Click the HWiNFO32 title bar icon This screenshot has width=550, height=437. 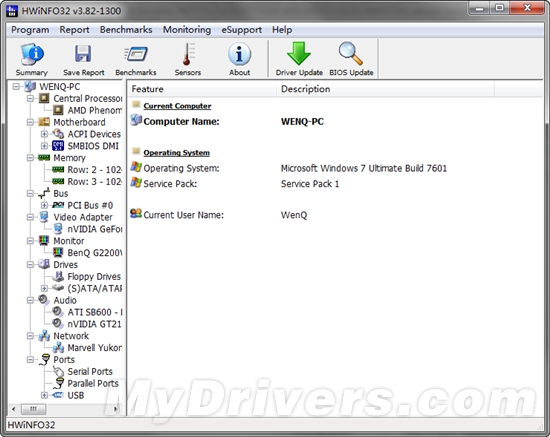click(12, 11)
